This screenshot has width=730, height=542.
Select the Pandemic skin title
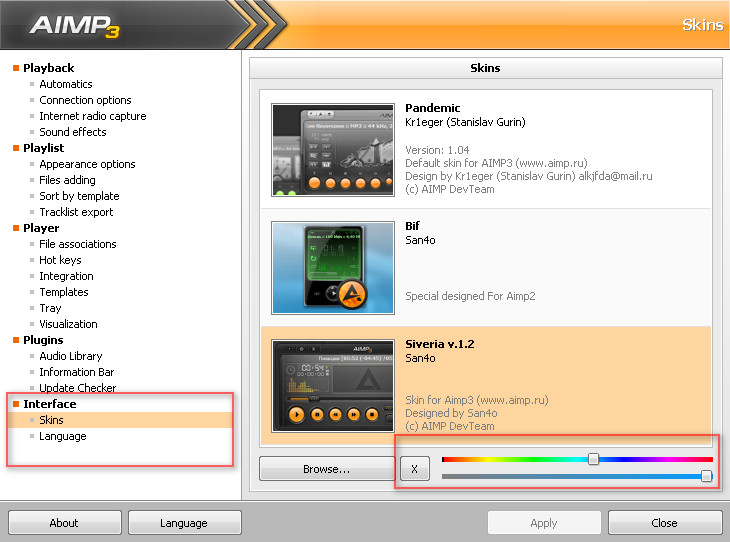433,108
